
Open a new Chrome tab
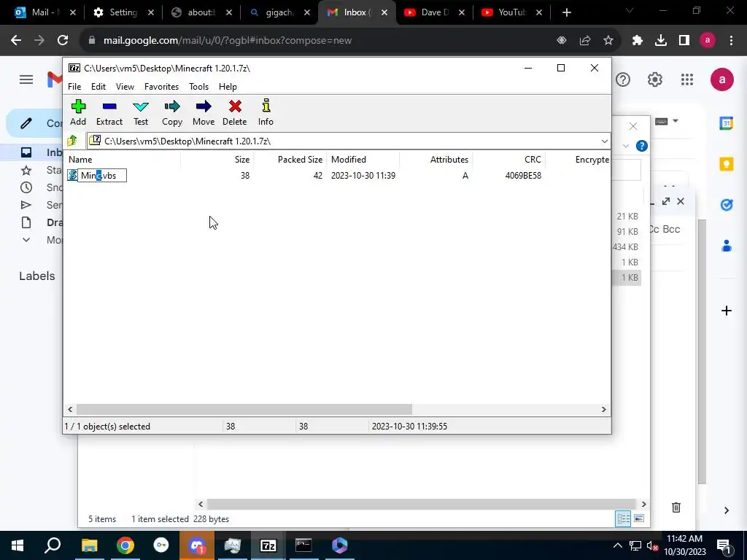(x=566, y=12)
